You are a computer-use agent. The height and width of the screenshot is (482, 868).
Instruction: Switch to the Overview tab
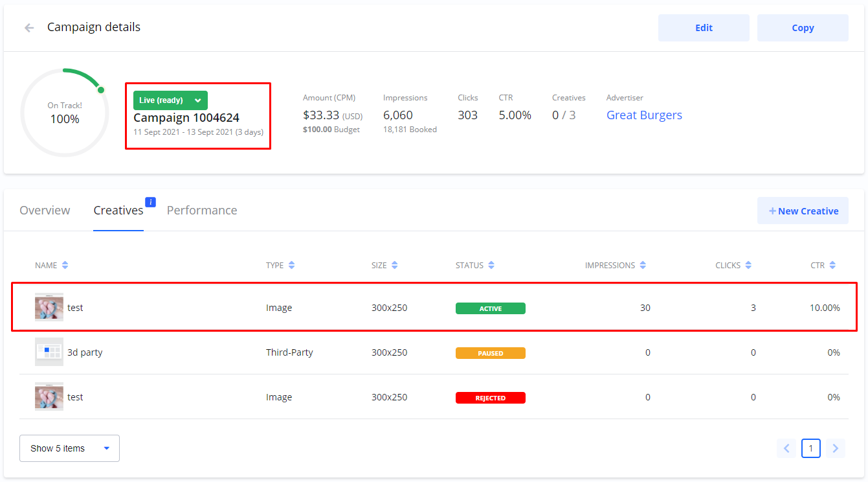coord(45,211)
